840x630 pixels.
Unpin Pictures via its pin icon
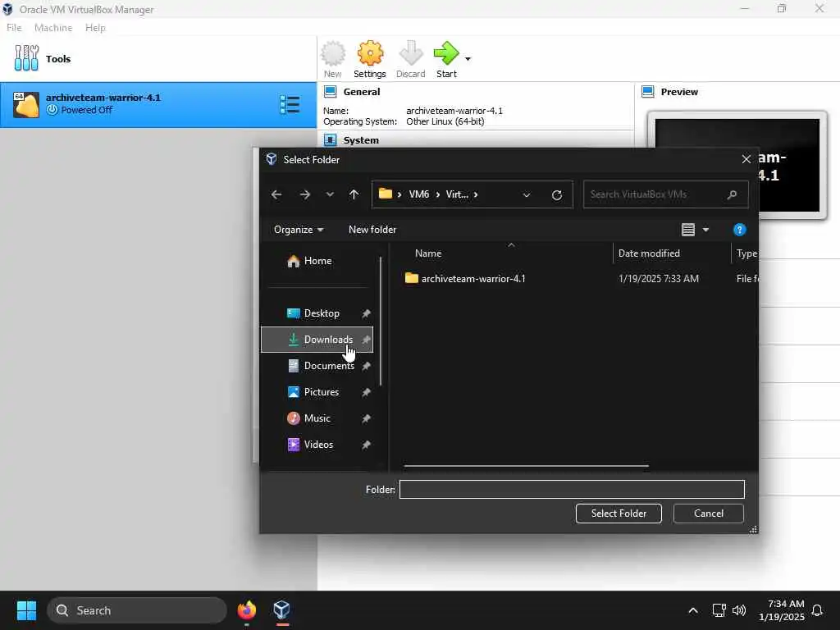coord(366,392)
